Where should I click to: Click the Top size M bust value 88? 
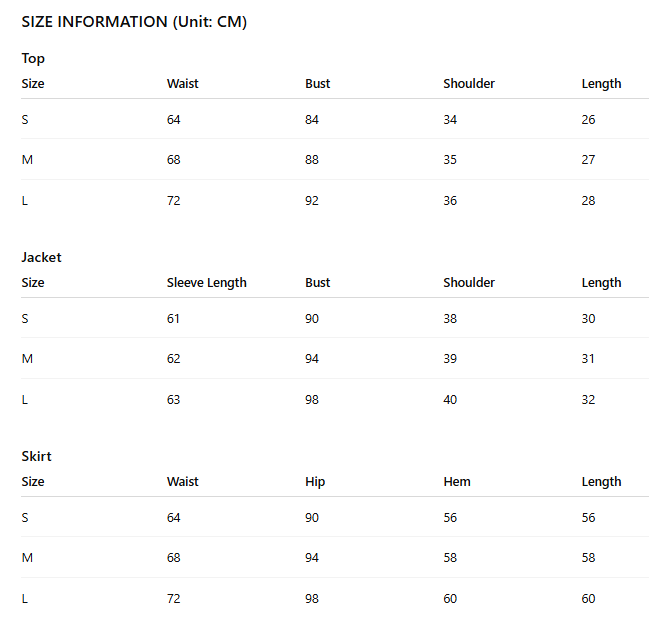312,160
